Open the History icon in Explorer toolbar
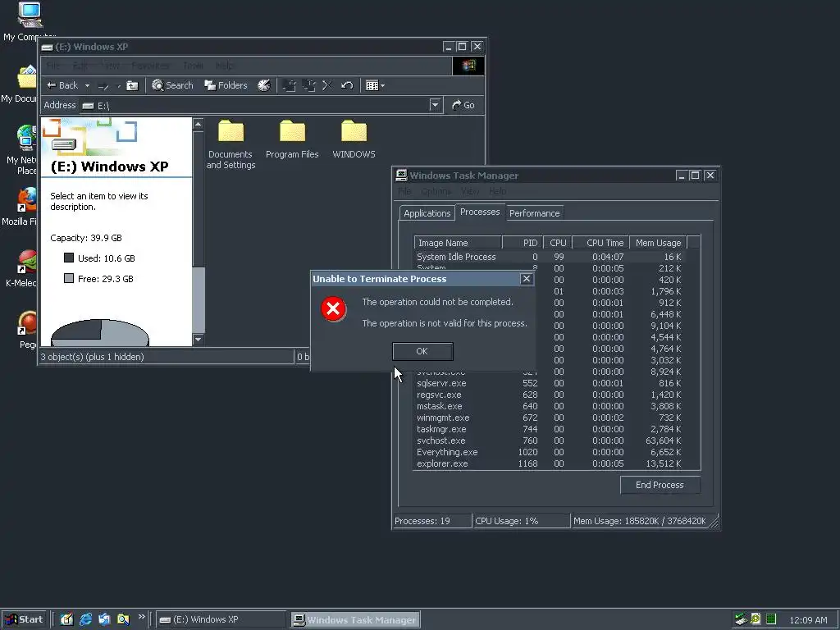Screen dimensions: 840x630 click(x=263, y=85)
